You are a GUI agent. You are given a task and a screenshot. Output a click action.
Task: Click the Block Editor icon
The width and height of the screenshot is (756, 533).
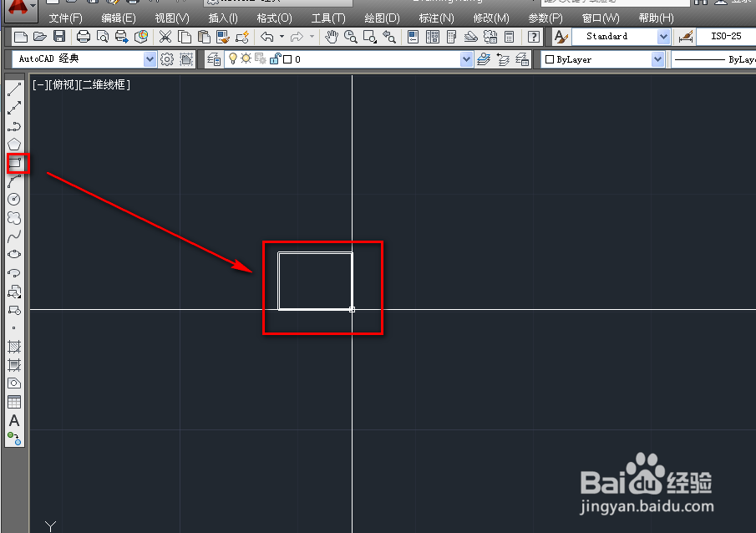[242, 37]
